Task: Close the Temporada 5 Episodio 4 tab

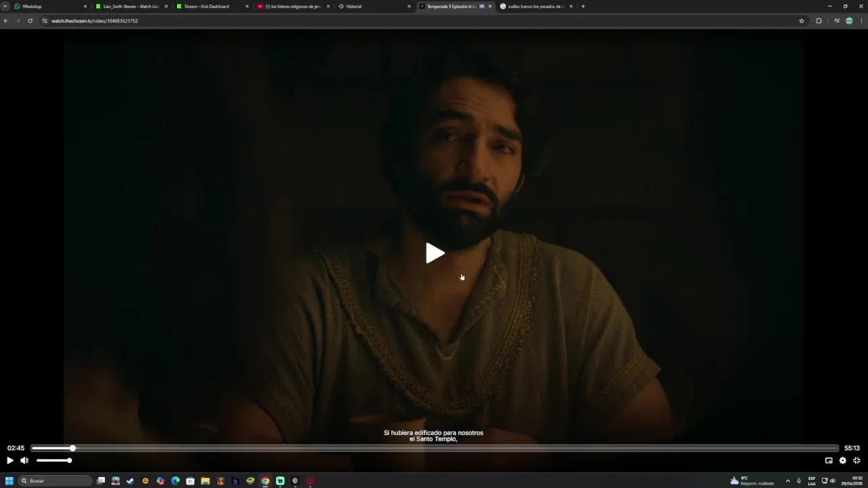Action: click(490, 6)
